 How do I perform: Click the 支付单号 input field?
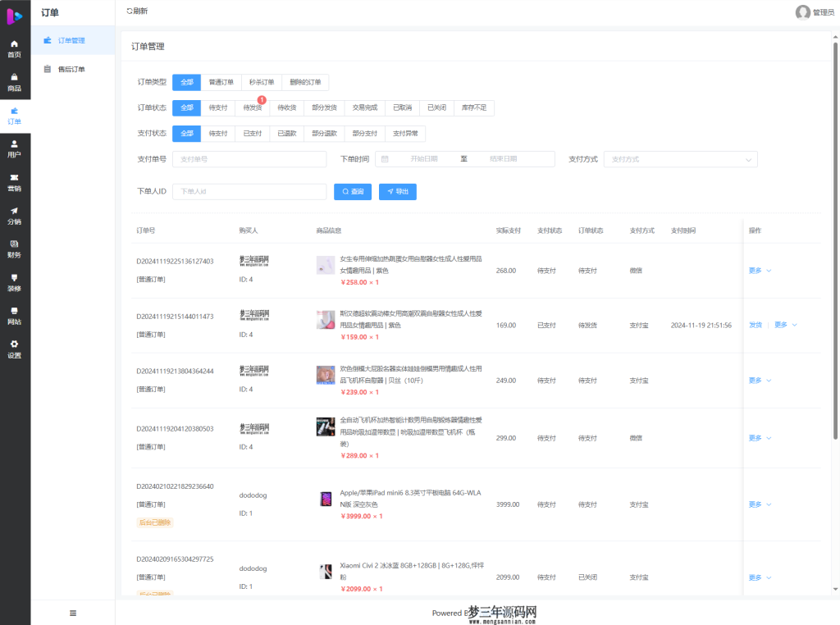click(x=246, y=159)
